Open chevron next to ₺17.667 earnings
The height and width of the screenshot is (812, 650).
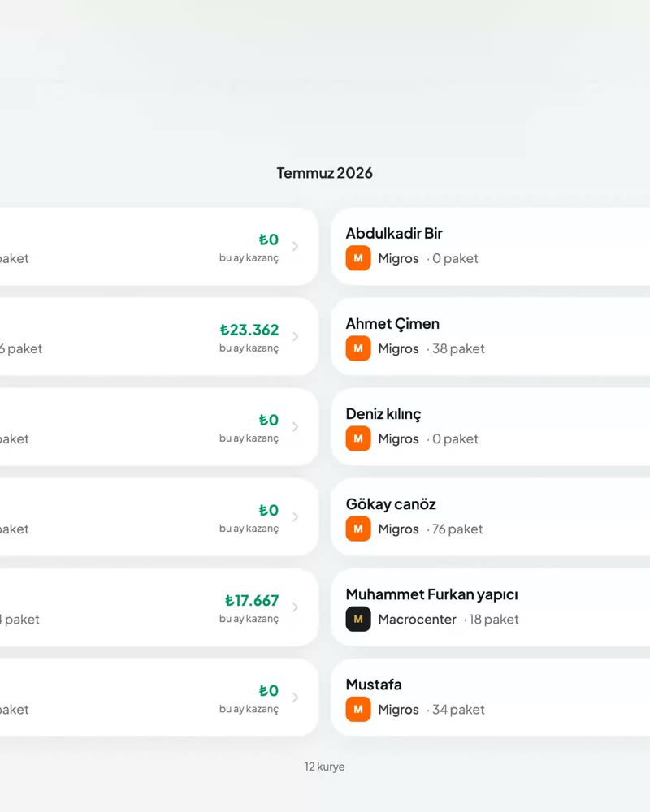[295, 607]
